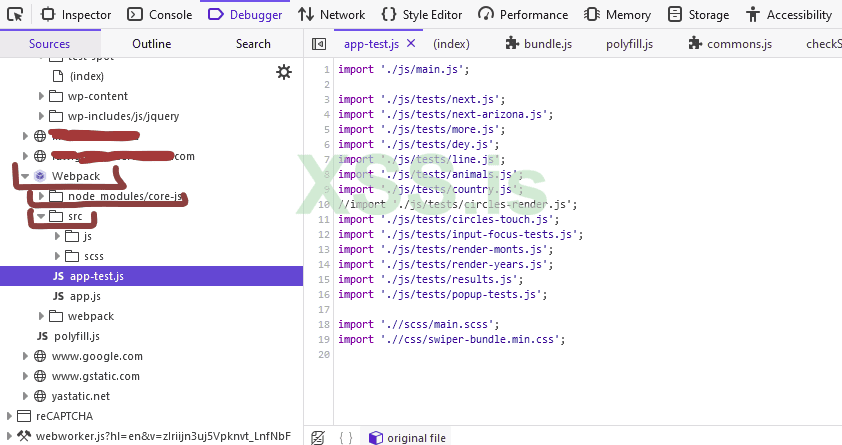Click the blackbox source icon in footer
This screenshot has width=842, height=445.
318,438
